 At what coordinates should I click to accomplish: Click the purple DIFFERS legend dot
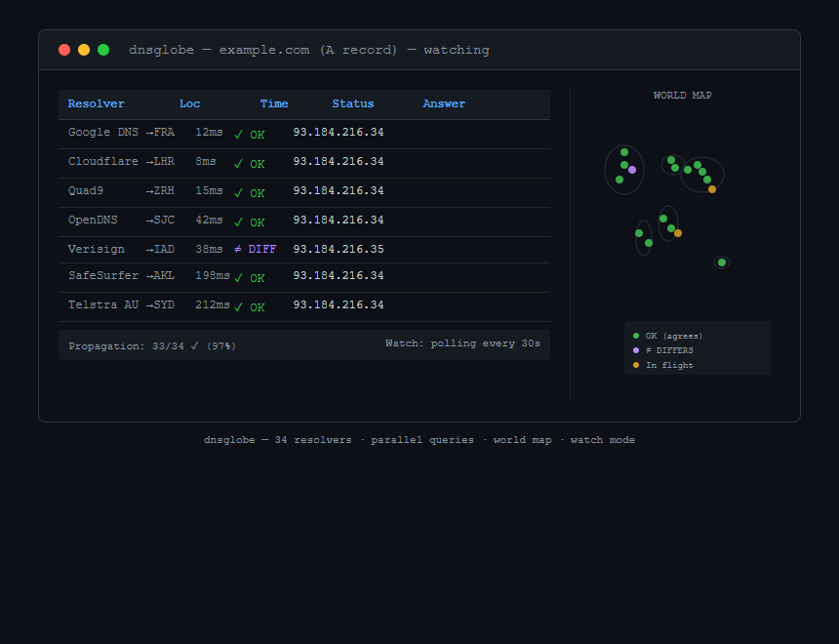636,350
